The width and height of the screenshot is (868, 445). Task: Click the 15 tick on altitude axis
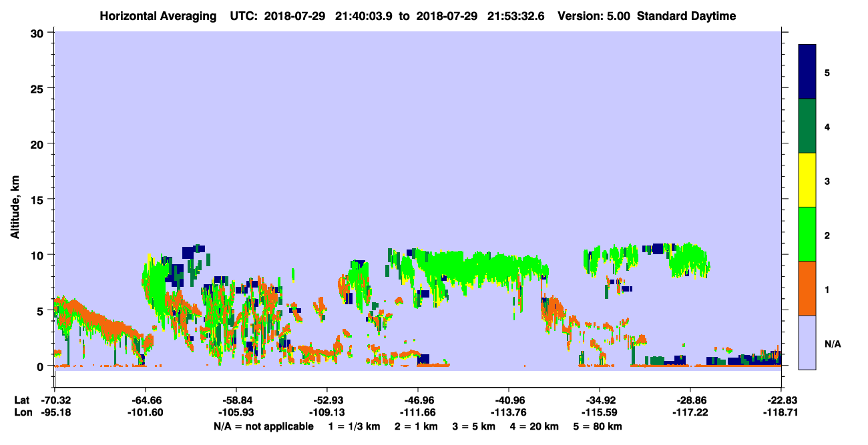[39, 199]
